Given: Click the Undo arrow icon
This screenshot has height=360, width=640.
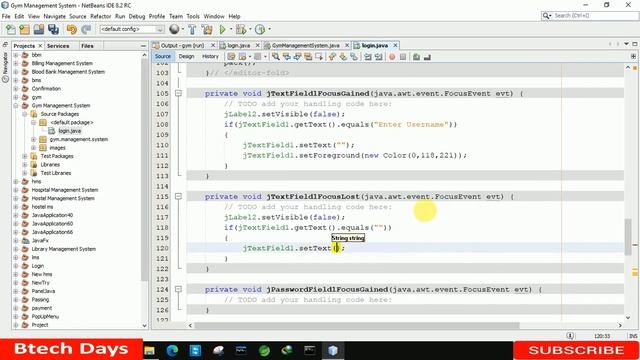Looking at the screenshot, I should [x=72, y=29].
